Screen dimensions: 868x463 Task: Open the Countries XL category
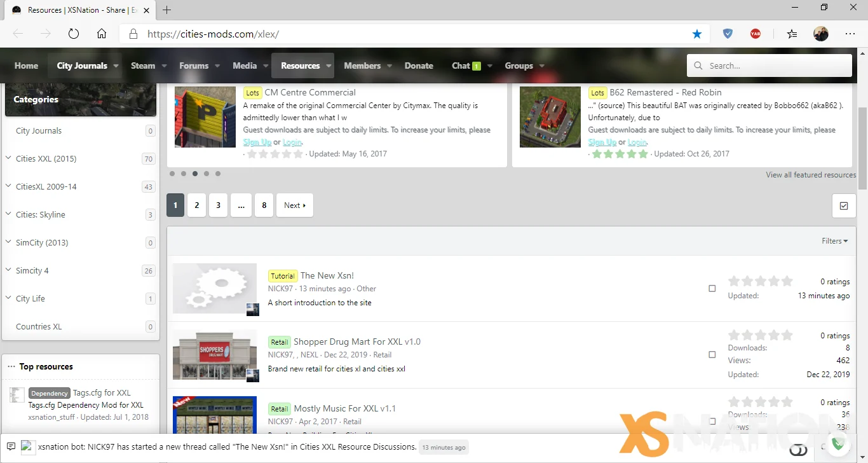click(39, 326)
